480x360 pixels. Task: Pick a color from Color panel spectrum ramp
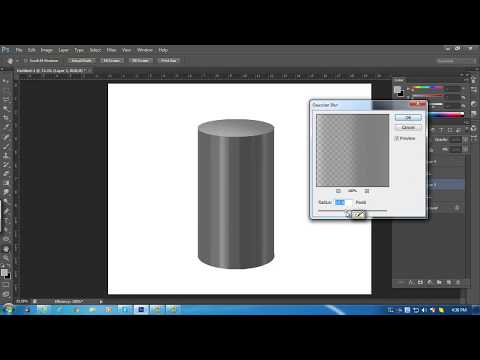[x=447, y=115]
